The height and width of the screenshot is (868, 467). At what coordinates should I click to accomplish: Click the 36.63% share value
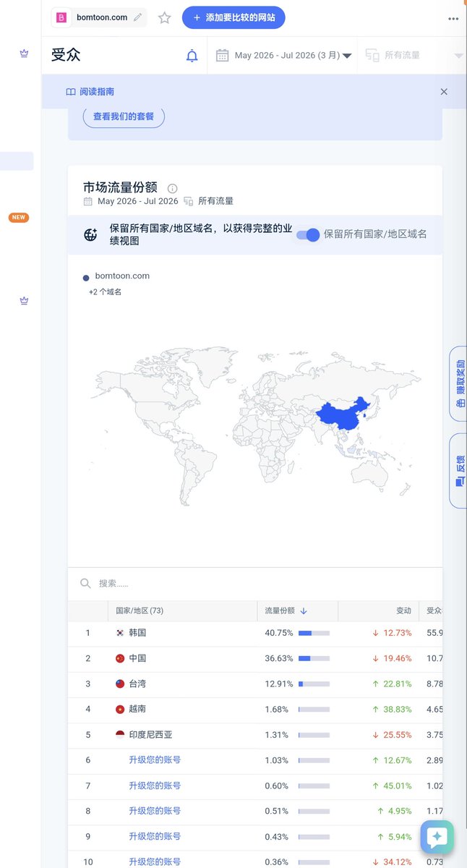tap(279, 658)
